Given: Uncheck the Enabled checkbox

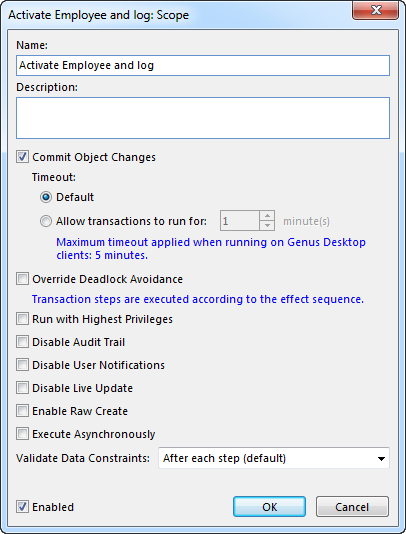Looking at the screenshot, I should [x=22, y=507].
